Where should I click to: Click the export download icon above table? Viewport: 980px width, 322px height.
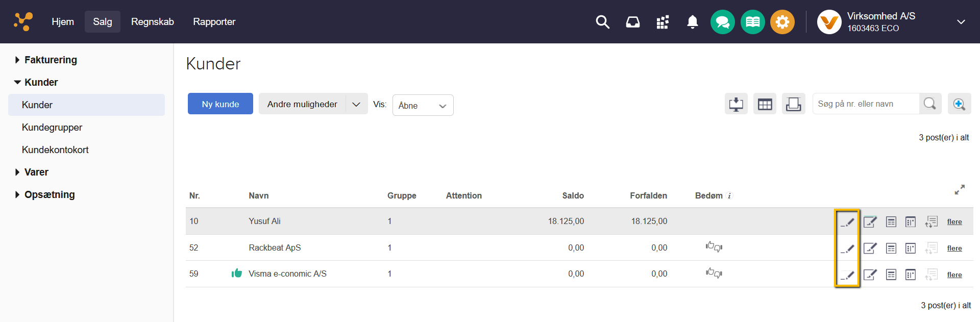(736, 104)
